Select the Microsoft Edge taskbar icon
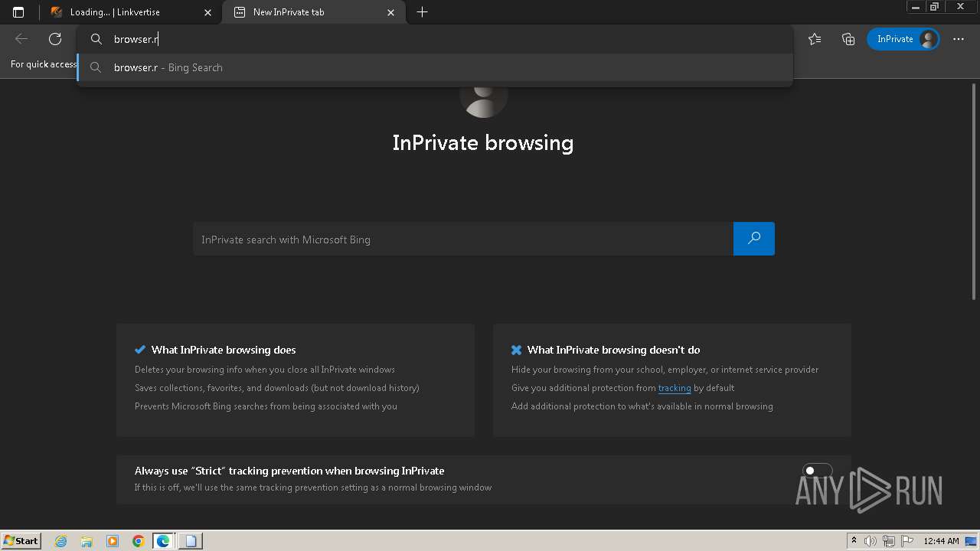The width and height of the screenshot is (980, 551). click(x=164, y=541)
